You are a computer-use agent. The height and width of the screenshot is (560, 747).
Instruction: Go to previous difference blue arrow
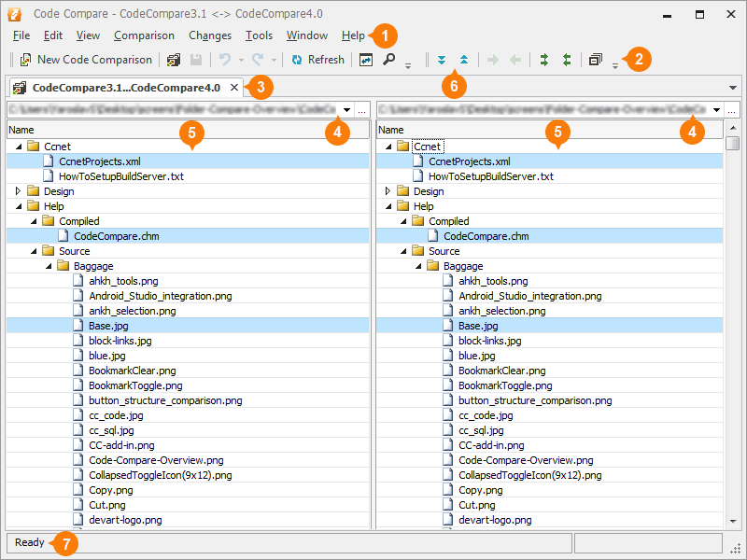[464, 60]
